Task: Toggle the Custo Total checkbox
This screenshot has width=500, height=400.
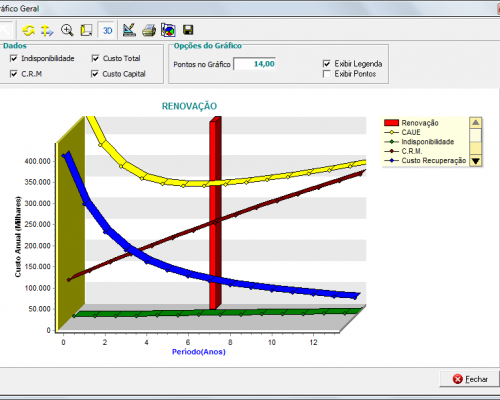Action: [x=95, y=58]
